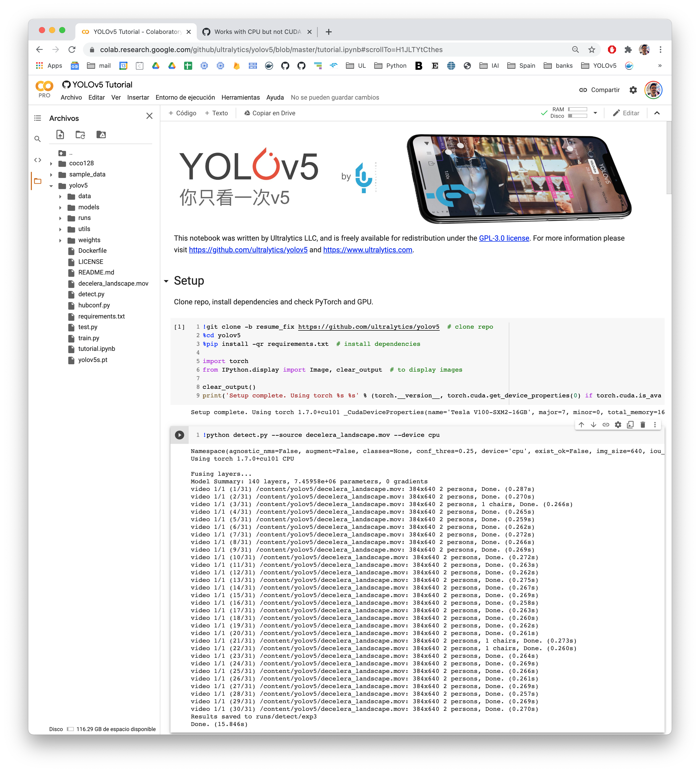The width and height of the screenshot is (700, 772).
Task: Select detect.py in file tree
Action: (x=91, y=294)
